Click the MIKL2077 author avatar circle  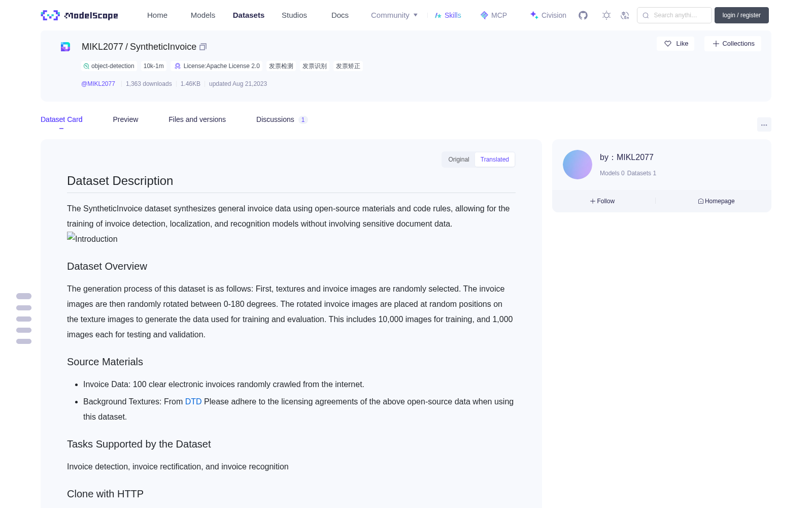578,165
